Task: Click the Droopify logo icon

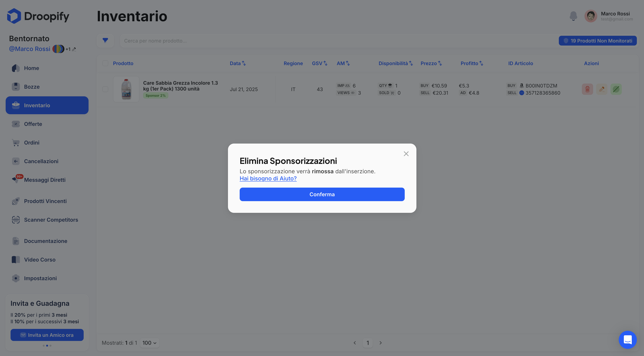Action: (x=14, y=16)
